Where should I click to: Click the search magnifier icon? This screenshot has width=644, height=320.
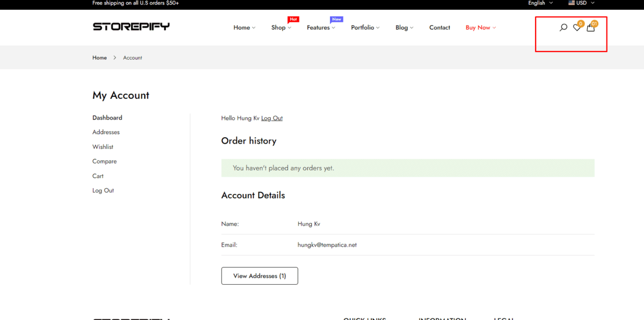563,28
